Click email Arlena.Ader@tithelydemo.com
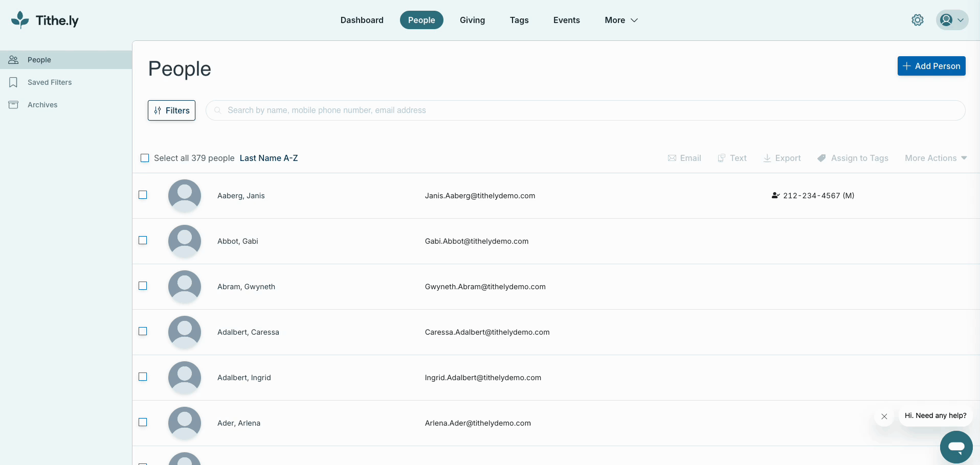980x465 pixels. (x=478, y=423)
